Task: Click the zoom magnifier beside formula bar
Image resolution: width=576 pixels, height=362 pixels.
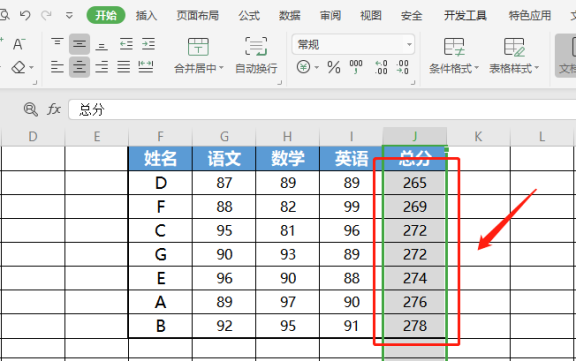Action: 30,109
